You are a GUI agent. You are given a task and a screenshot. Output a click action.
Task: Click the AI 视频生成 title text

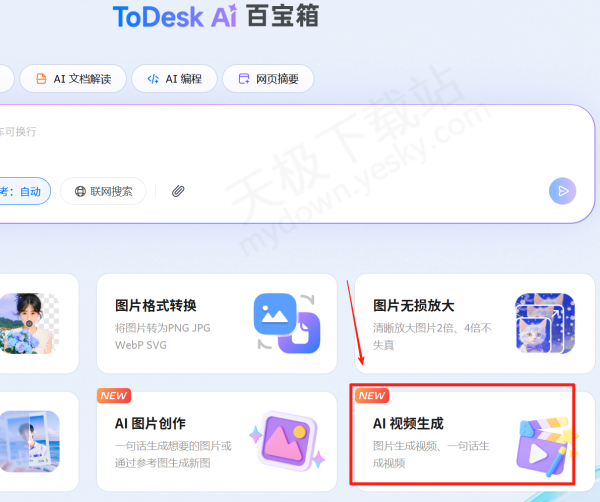point(408,424)
